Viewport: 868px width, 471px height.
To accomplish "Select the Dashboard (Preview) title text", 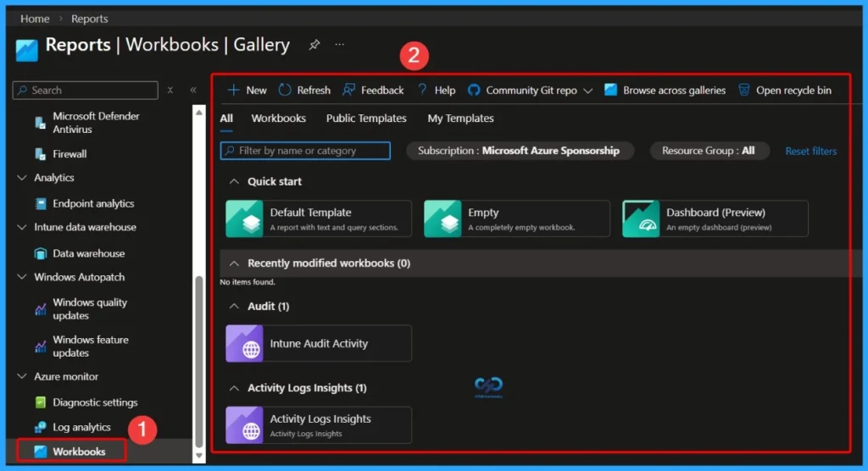I will coord(715,213).
